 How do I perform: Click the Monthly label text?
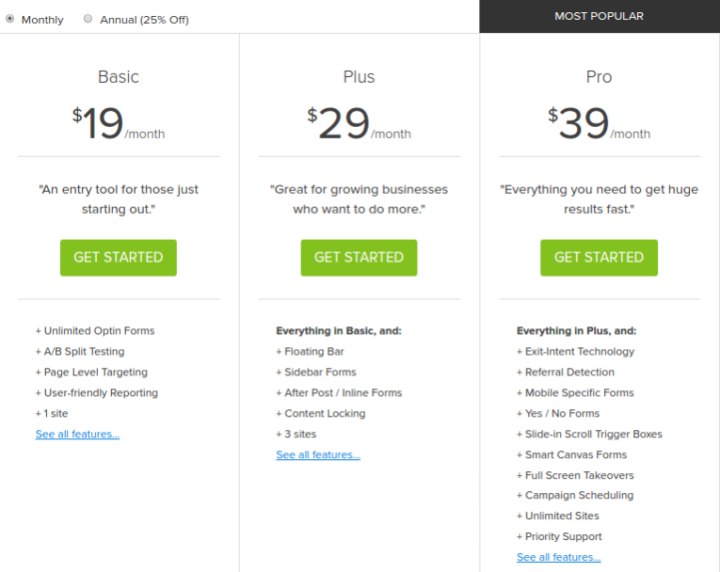tap(42, 20)
